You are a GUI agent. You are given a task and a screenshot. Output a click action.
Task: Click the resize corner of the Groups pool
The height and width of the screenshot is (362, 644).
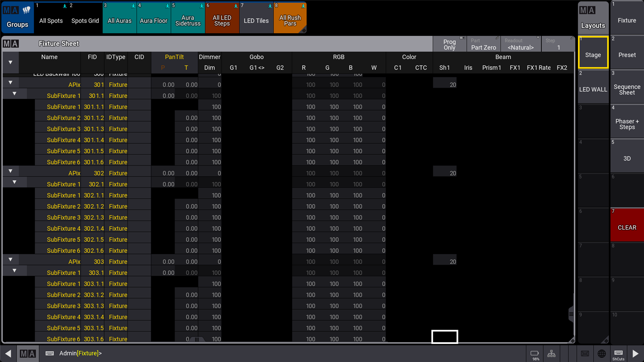click(x=303, y=30)
